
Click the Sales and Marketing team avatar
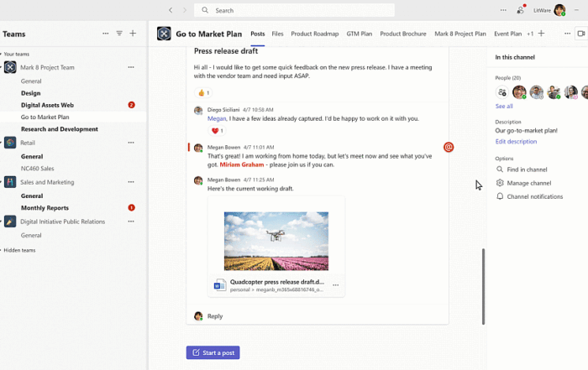click(10, 182)
